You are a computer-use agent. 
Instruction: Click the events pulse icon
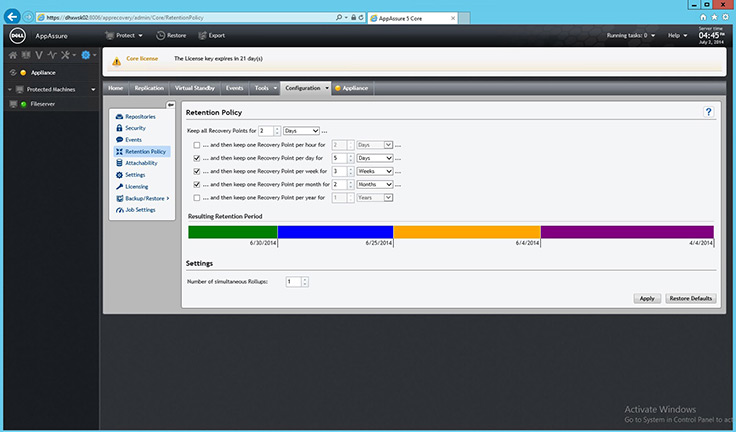[52, 55]
